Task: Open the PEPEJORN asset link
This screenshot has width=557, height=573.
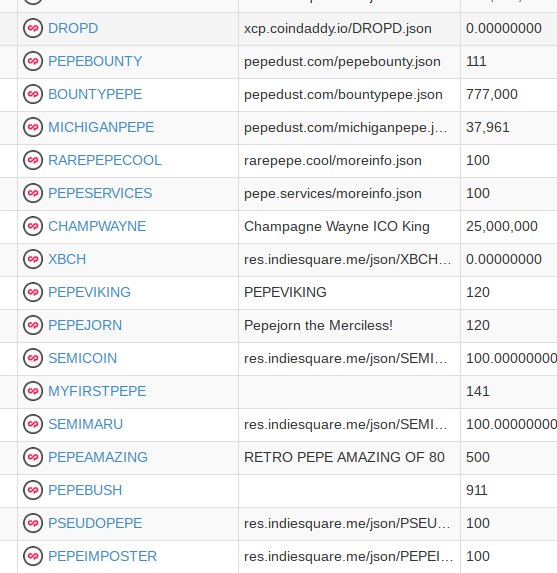Action: [85, 325]
